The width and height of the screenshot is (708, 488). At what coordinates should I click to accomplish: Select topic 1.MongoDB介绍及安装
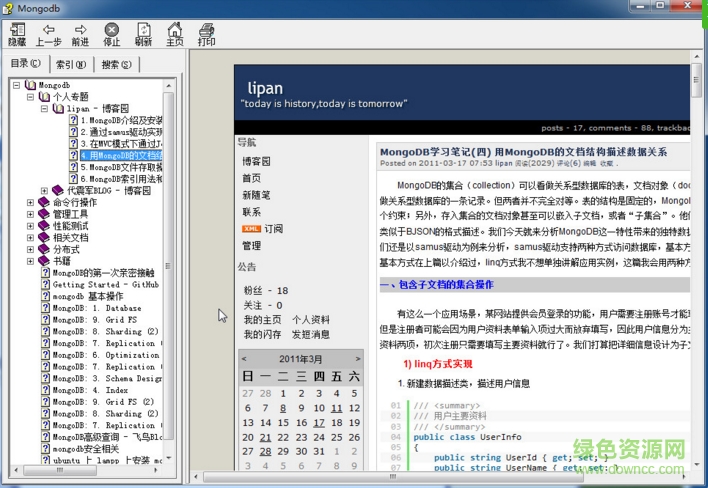pyautogui.click(x=120, y=120)
